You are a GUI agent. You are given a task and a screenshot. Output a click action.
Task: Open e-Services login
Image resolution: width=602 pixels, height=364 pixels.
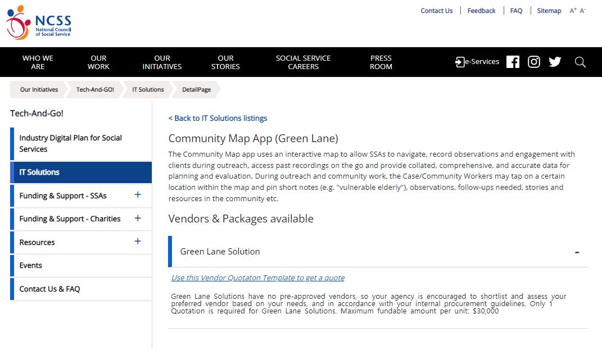tap(477, 62)
